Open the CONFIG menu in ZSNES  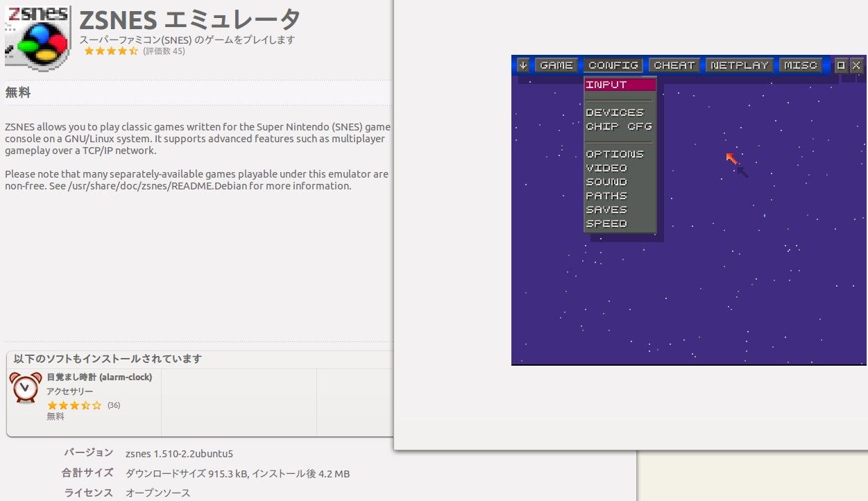coord(613,65)
